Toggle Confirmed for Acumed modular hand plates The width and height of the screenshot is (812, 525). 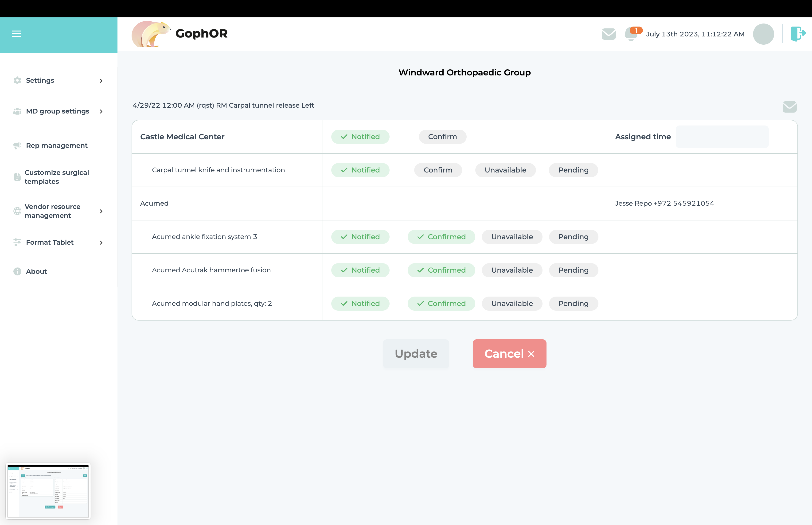tap(441, 304)
